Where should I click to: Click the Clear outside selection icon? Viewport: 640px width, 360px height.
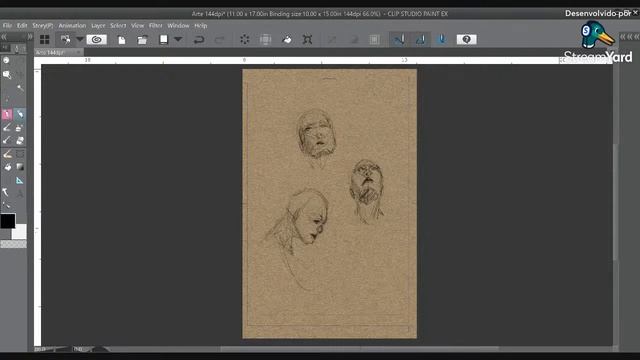point(265,39)
